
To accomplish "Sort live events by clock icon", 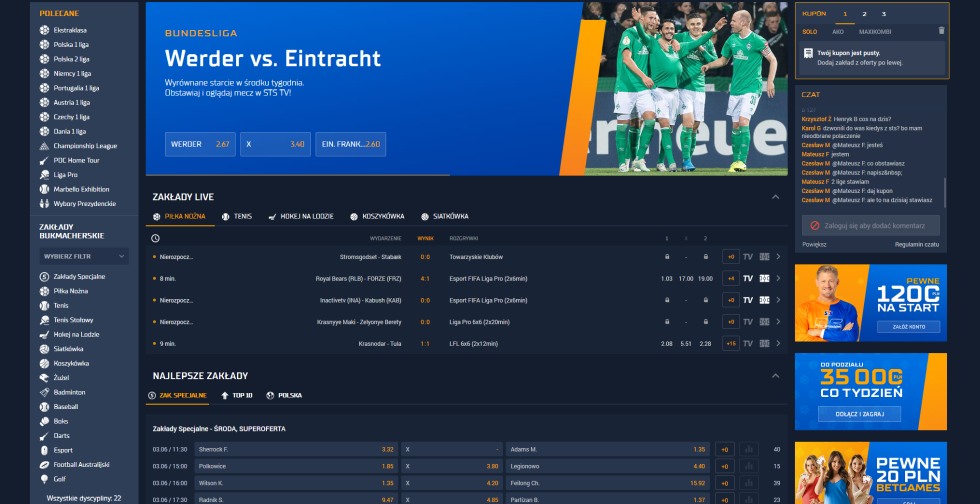I will tap(155, 238).
